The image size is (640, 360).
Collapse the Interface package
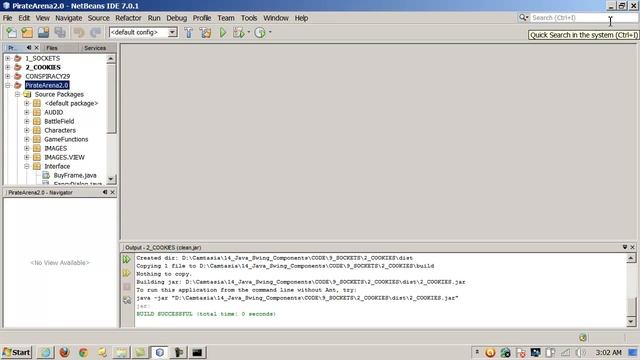point(27,166)
